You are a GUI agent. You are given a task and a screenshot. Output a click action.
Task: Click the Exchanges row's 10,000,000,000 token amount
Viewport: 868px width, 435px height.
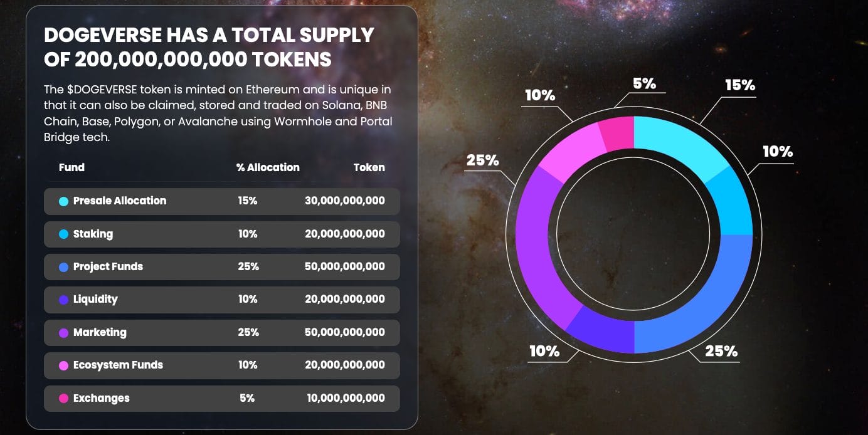[346, 398]
